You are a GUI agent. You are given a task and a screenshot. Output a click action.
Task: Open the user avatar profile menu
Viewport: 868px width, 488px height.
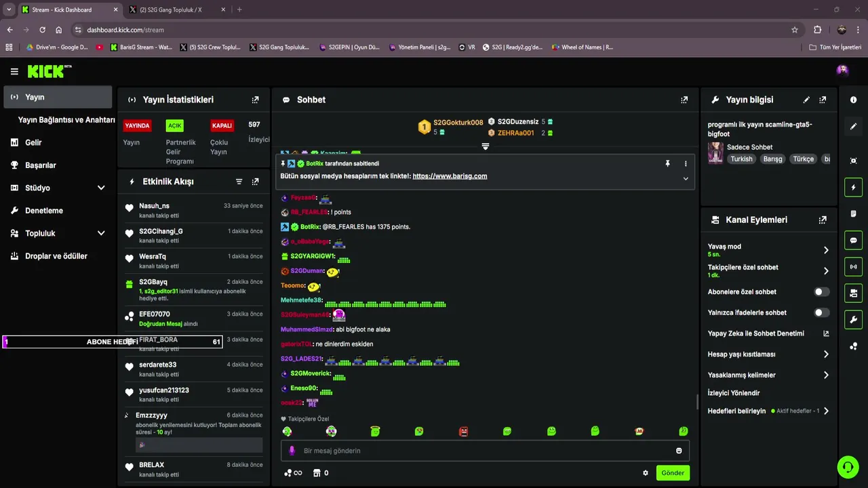click(842, 70)
